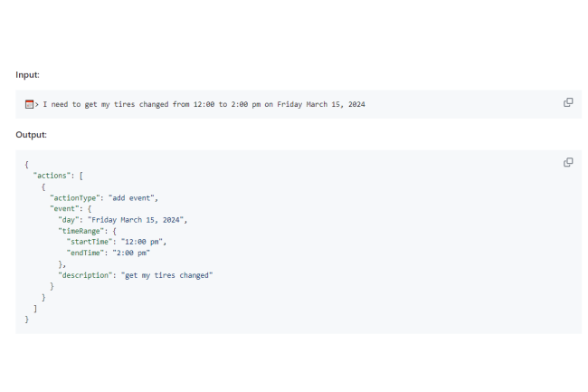Viewport: 588px width, 392px height.
Task: Click the "12:00 pm" value
Action: [145, 241]
